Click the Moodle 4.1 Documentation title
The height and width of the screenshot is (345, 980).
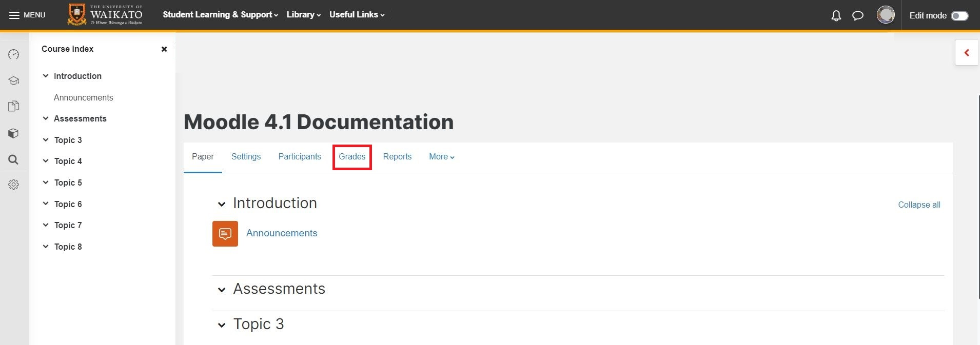(x=319, y=122)
